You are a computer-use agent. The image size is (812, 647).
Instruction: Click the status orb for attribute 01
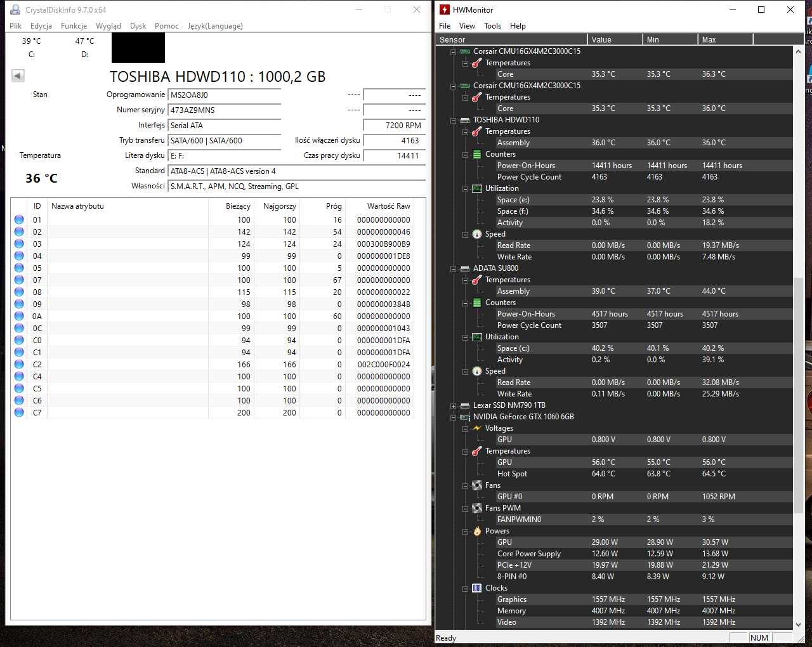(19, 219)
